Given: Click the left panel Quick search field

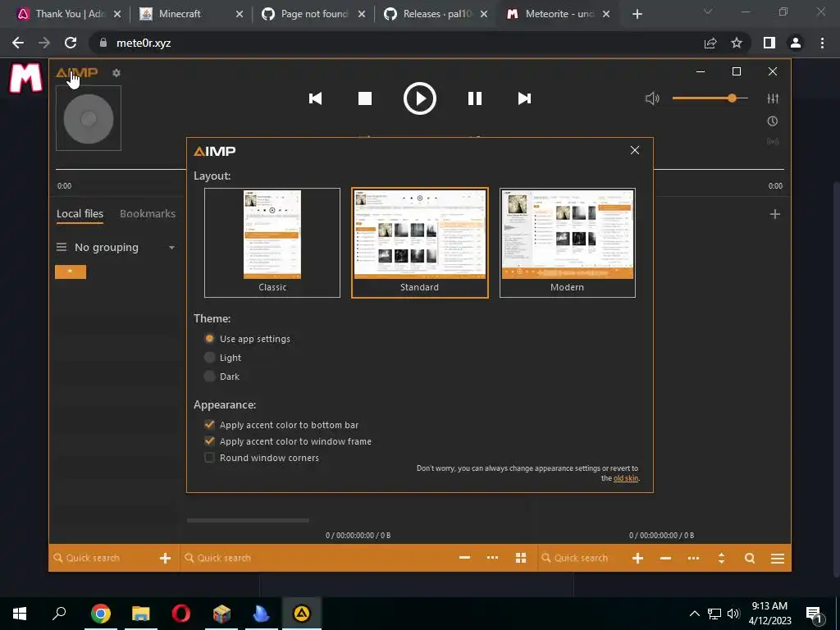Looking at the screenshot, I should tap(104, 558).
